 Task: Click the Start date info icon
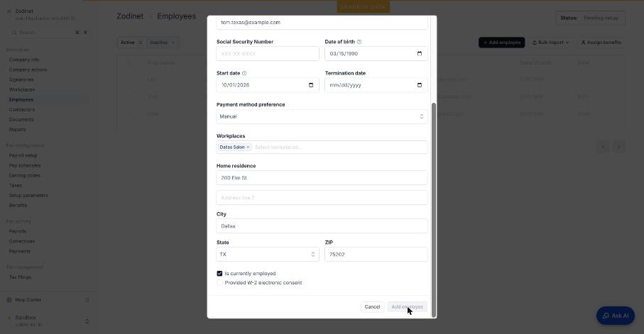pyautogui.click(x=244, y=73)
